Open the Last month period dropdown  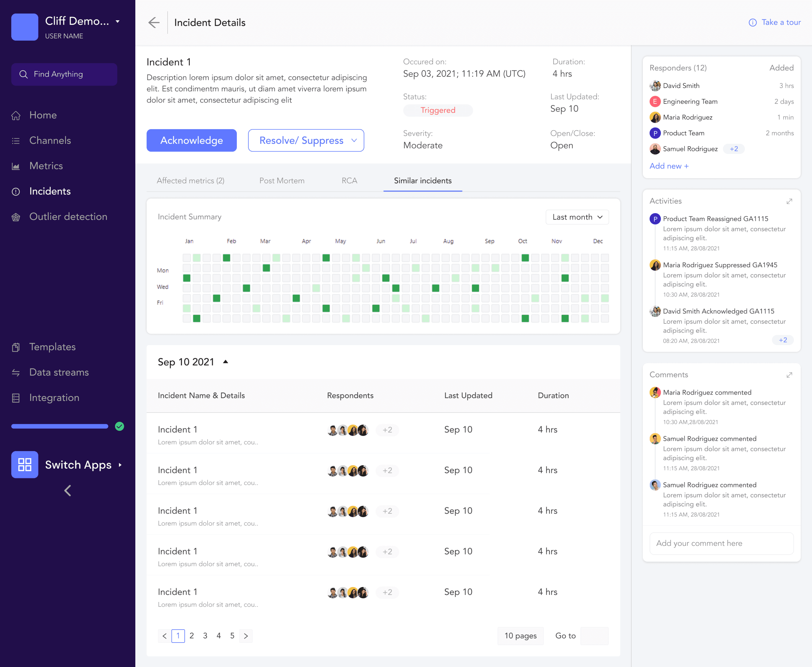(577, 217)
